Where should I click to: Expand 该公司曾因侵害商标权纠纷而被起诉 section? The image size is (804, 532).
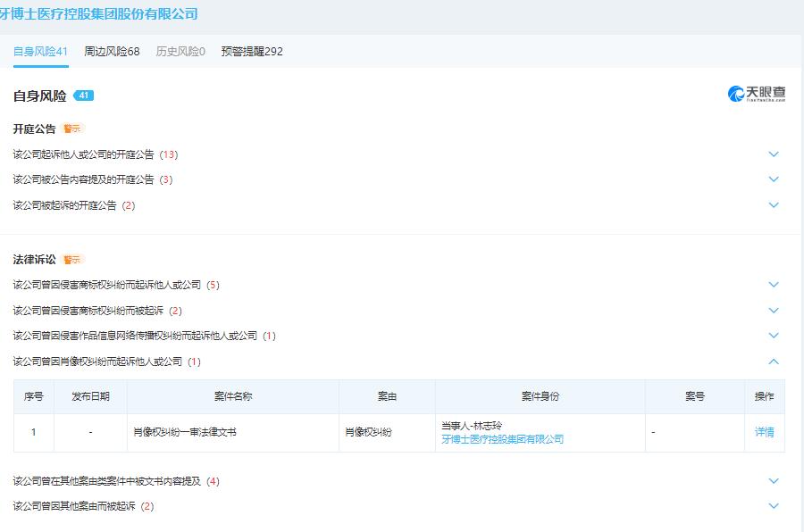pos(774,310)
